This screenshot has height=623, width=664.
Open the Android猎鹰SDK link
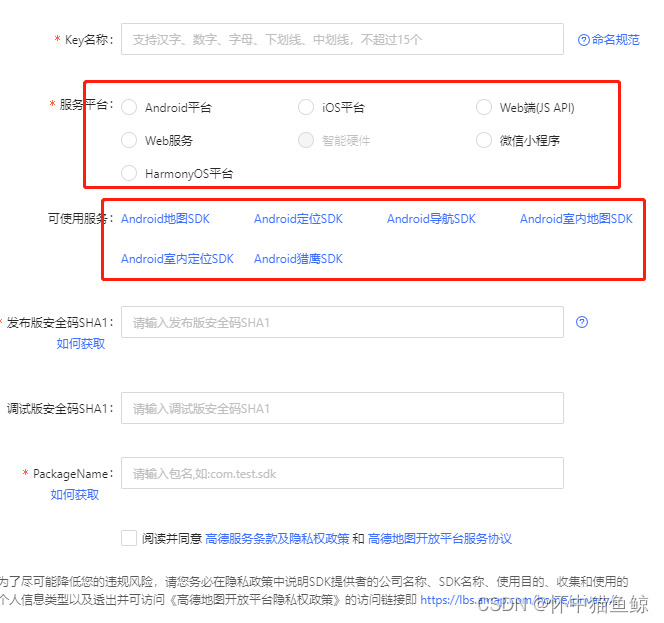[298, 259]
